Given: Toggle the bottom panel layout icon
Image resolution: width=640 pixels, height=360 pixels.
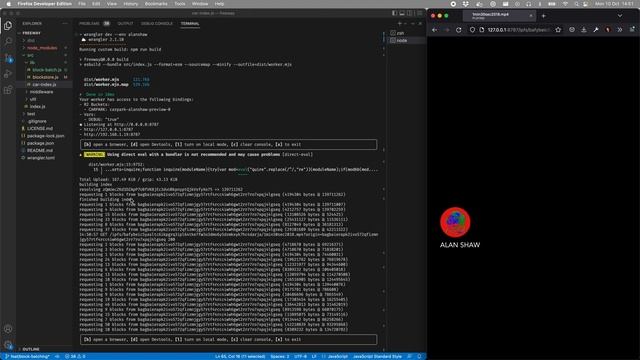Looking at the screenshot, I should point(402,13).
